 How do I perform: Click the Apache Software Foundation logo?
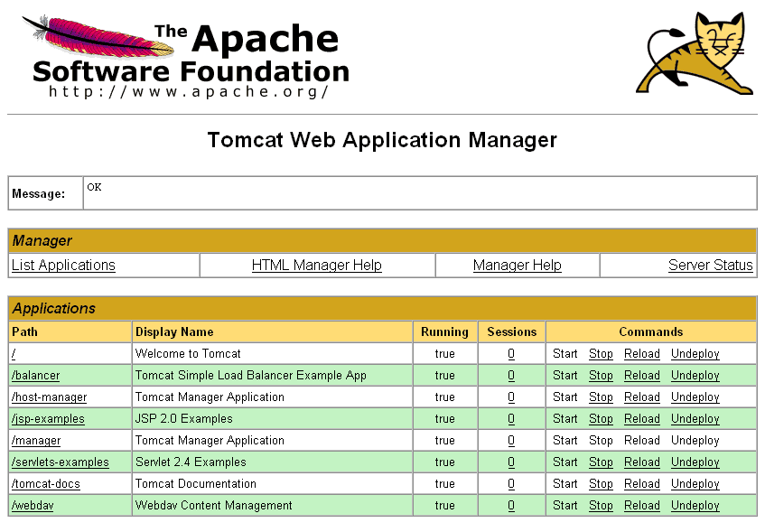[185, 57]
